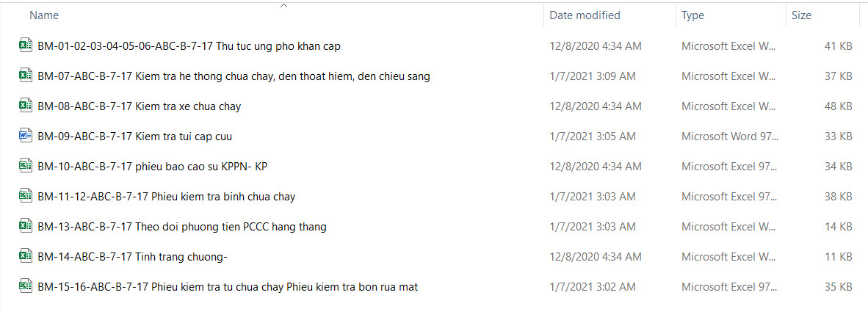Click Excel icon of BM-13 Theo doi phuong tien

[x=25, y=226]
